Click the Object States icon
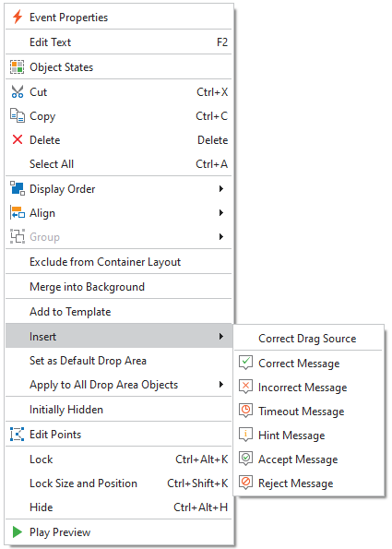The width and height of the screenshot is (392, 549). point(18,66)
